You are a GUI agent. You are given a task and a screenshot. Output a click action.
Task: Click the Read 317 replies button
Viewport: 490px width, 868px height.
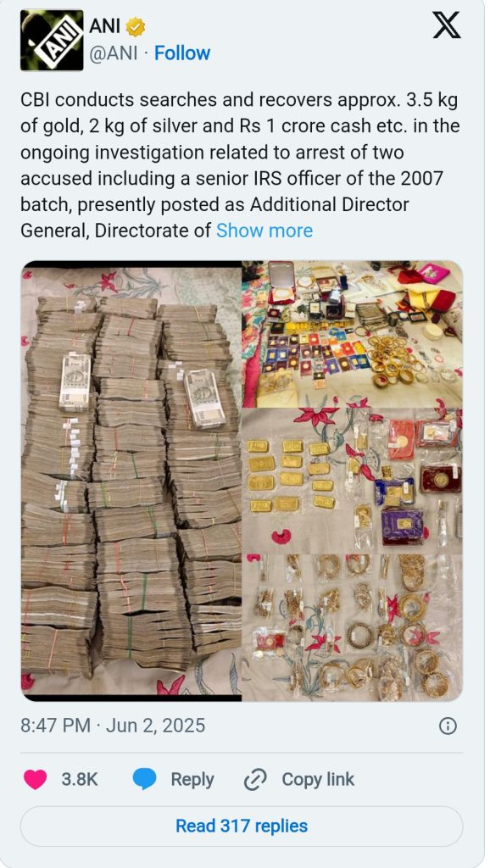point(242,826)
